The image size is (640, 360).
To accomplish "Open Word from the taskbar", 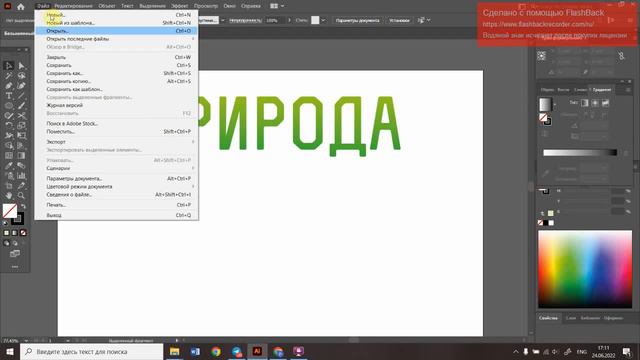I will (195, 351).
